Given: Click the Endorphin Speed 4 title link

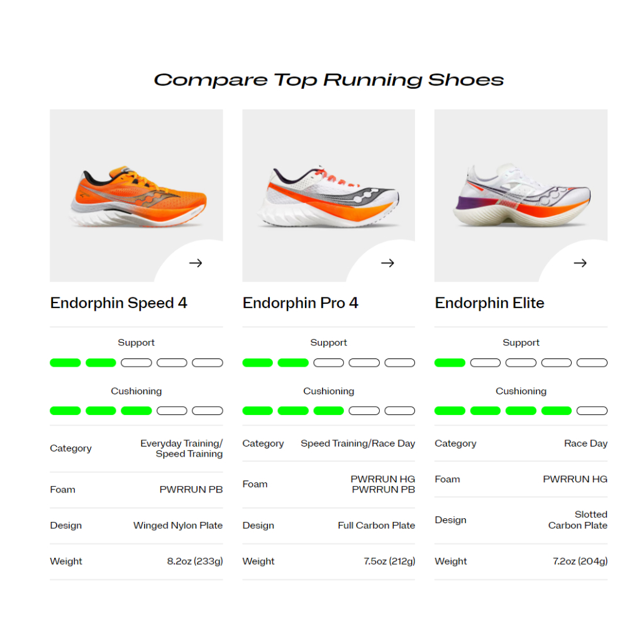Looking at the screenshot, I should (119, 303).
